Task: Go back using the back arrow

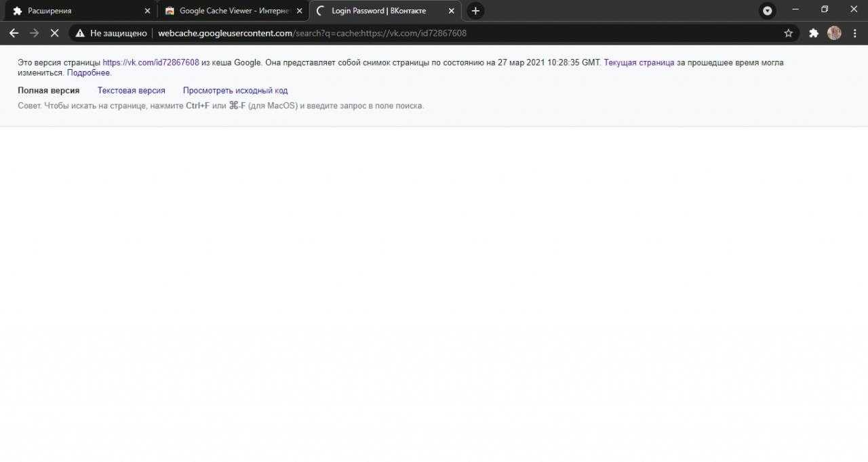Action: (14, 33)
